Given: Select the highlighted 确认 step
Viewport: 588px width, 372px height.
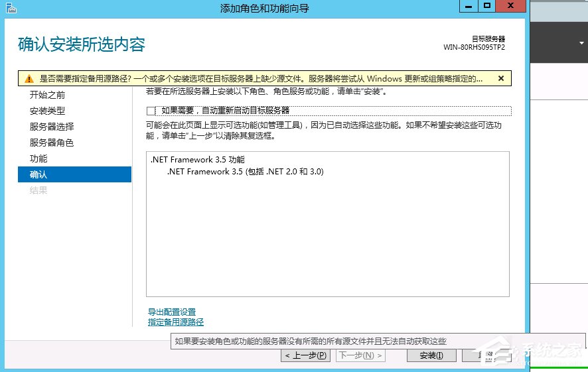Looking at the screenshot, I should point(74,174).
